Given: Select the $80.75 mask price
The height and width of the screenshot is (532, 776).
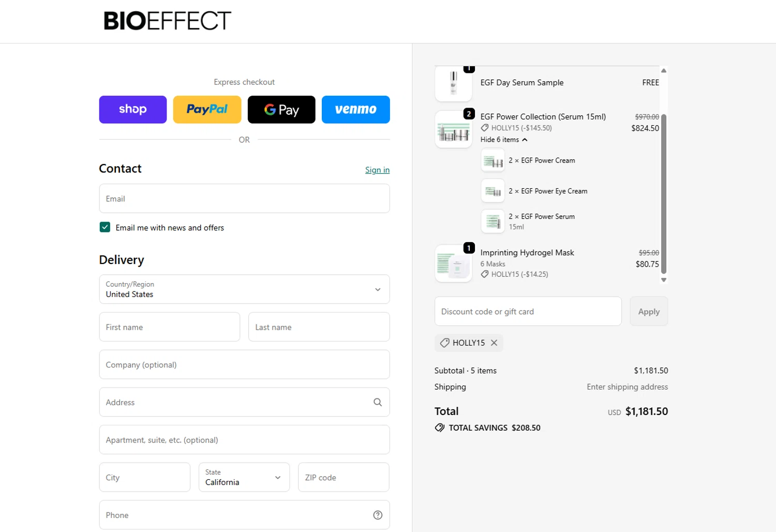Looking at the screenshot, I should (x=647, y=264).
